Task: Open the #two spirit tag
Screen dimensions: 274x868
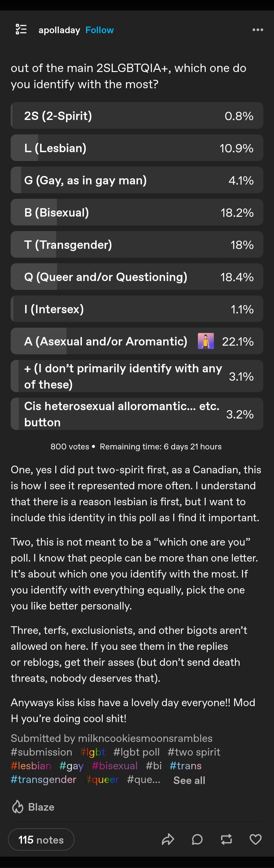Action: click(194, 752)
